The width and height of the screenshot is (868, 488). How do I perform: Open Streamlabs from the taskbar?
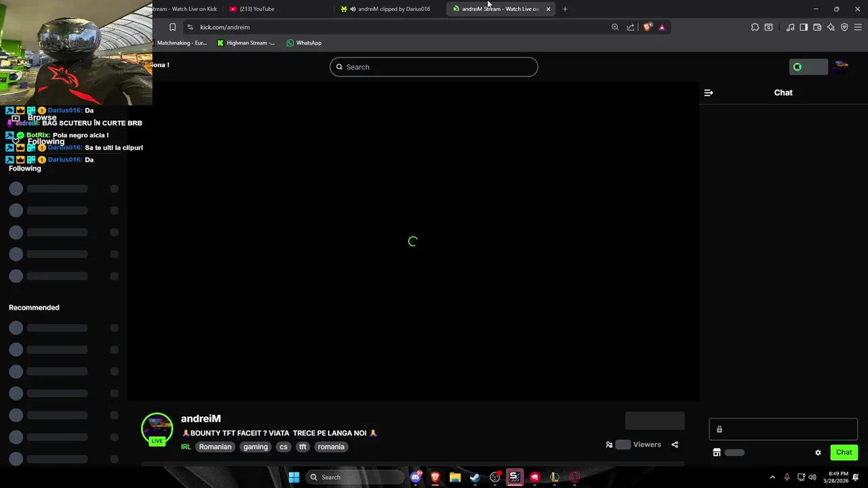coord(515,477)
